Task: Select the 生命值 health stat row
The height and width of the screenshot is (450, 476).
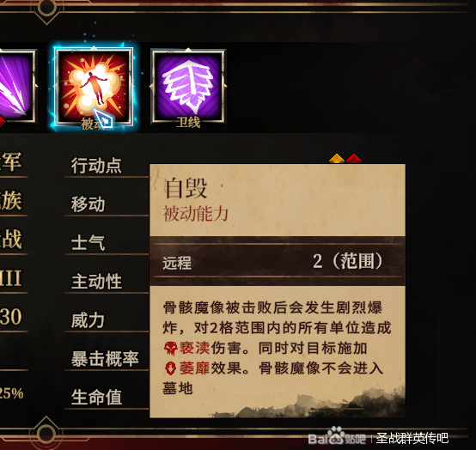Action: point(107,398)
